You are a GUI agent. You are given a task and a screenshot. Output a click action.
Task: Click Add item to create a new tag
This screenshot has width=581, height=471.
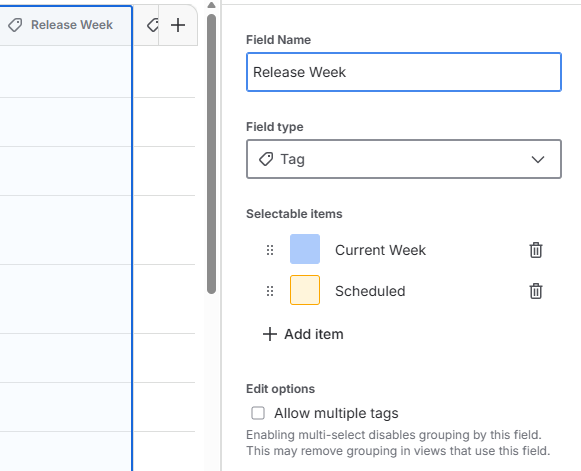[303, 334]
